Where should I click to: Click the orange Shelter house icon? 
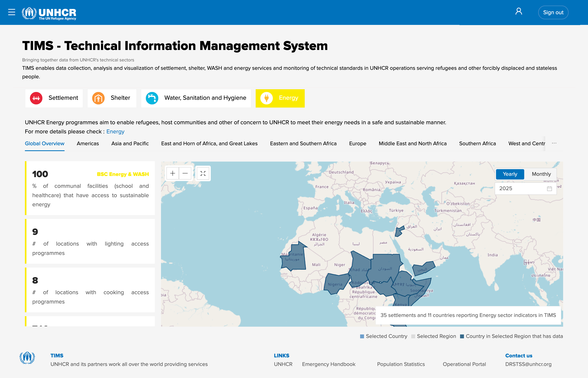point(98,98)
